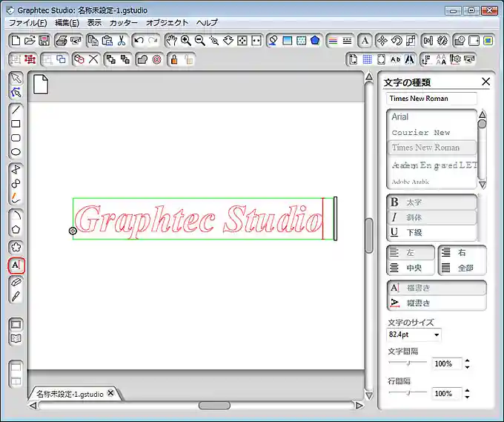
Task: Choose the Academy Engraved LET font
Action: (x=432, y=165)
